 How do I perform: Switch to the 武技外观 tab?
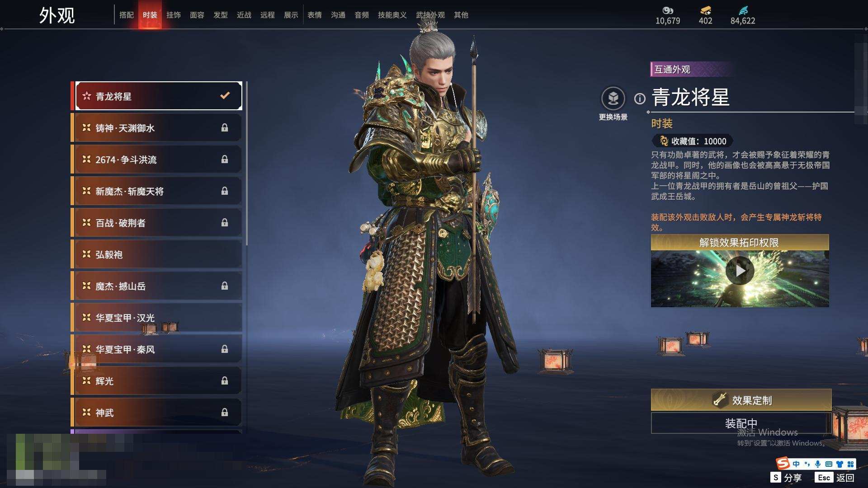point(430,15)
